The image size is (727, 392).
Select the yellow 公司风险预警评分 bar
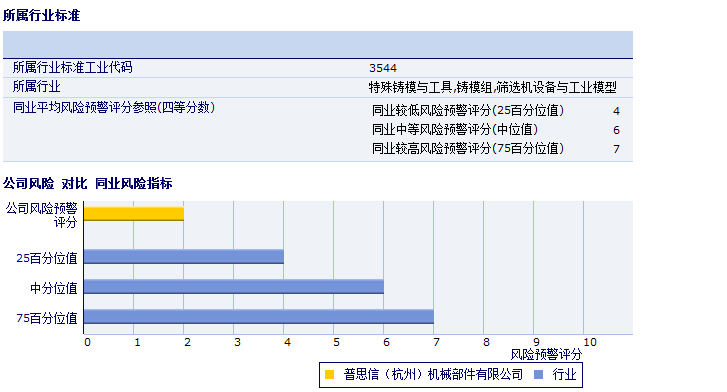tap(134, 214)
